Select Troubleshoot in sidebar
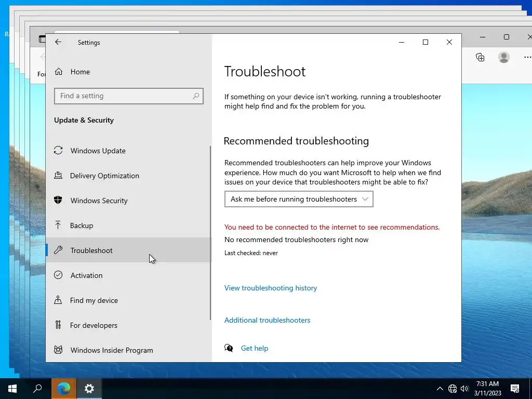This screenshot has height=399, width=532. pyautogui.click(x=128, y=250)
